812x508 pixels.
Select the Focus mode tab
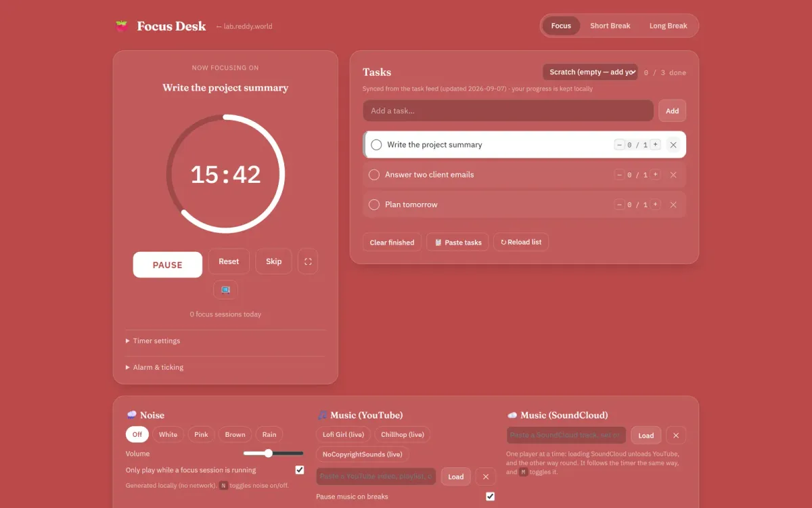[x=561, y=26]
